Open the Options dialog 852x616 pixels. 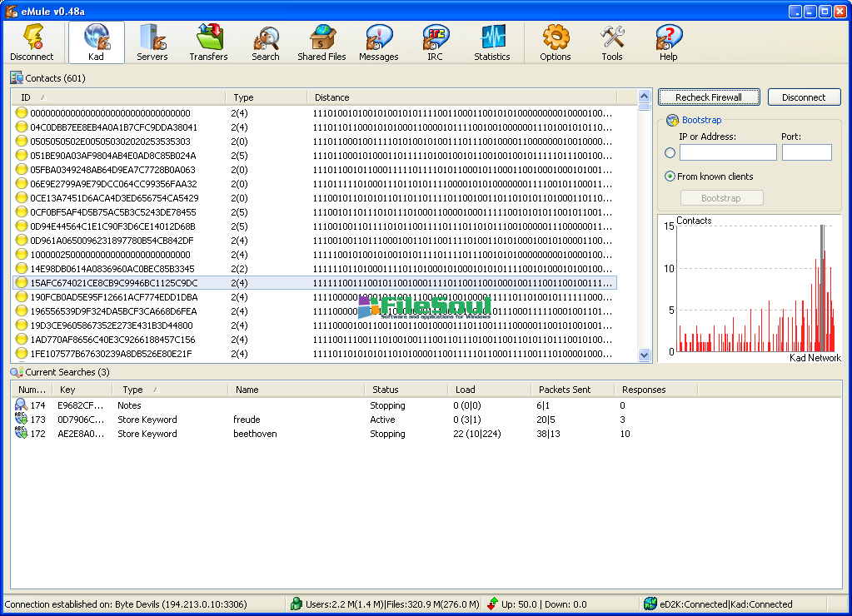click(556, 43)
